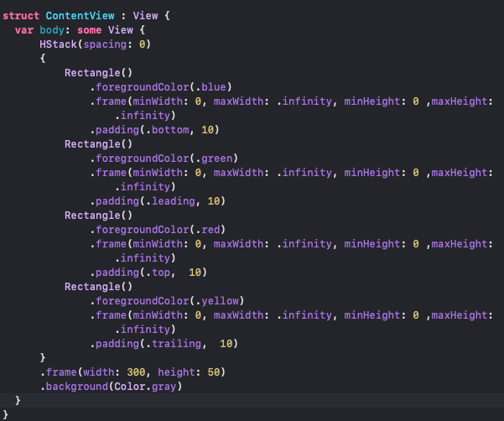Click the 'background' modifier name
The height and width of the screenshot is (421, 504).
click(x=77, y=387)
